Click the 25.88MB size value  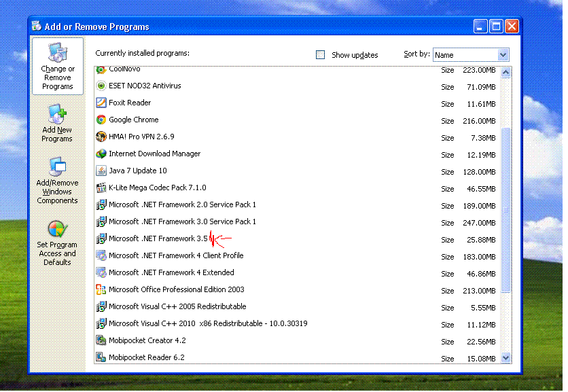click(481, 240)
